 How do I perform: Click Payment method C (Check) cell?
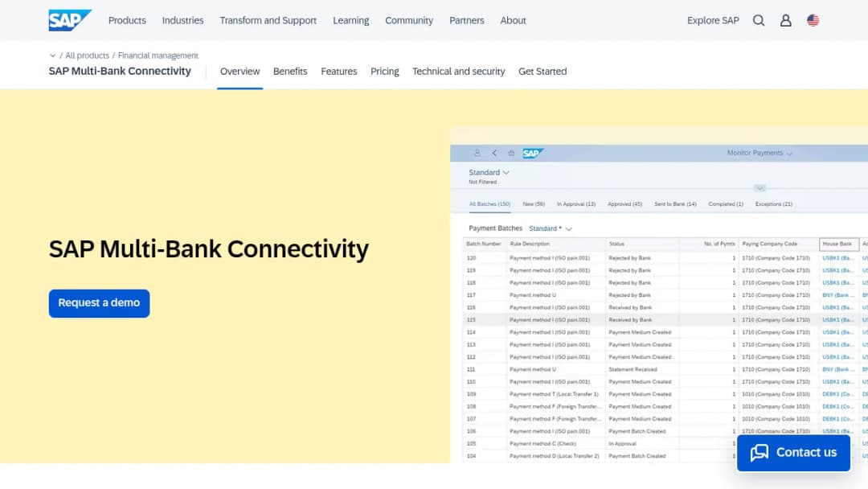pos(542,444)
